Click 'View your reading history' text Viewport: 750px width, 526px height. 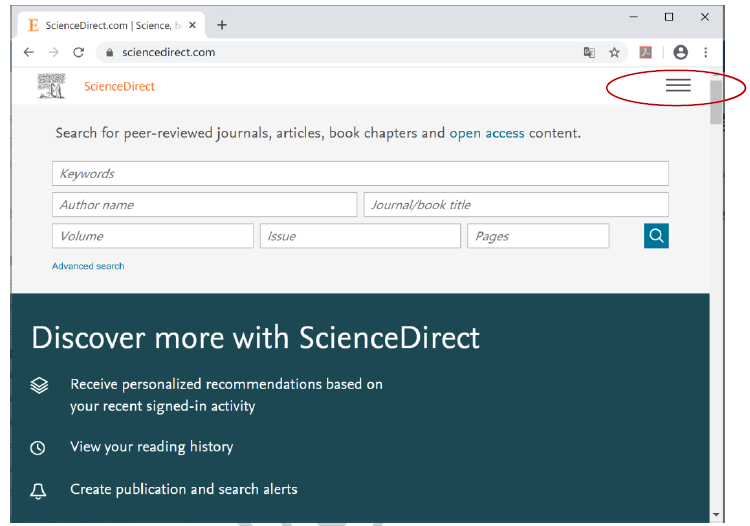click(152, 447)
